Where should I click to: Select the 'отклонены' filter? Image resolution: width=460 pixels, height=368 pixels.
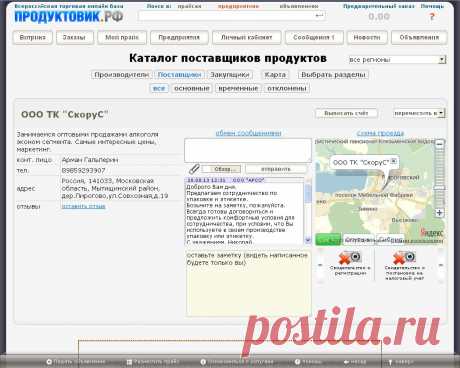(287, 88)
